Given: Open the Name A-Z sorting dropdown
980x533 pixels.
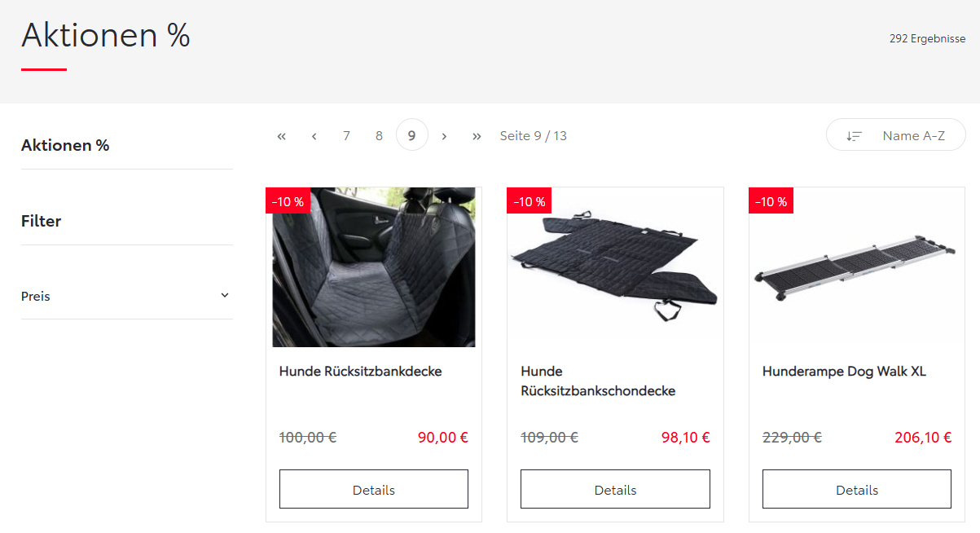Looking at the screenshot, I should pyautogui.click(x=896, y=135).
